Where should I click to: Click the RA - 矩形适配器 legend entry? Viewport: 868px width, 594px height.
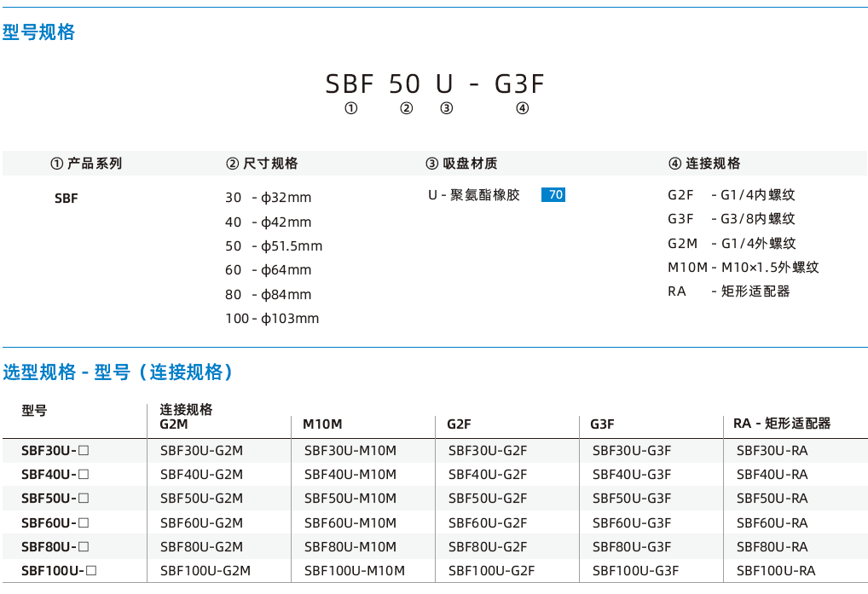[728, 291]
